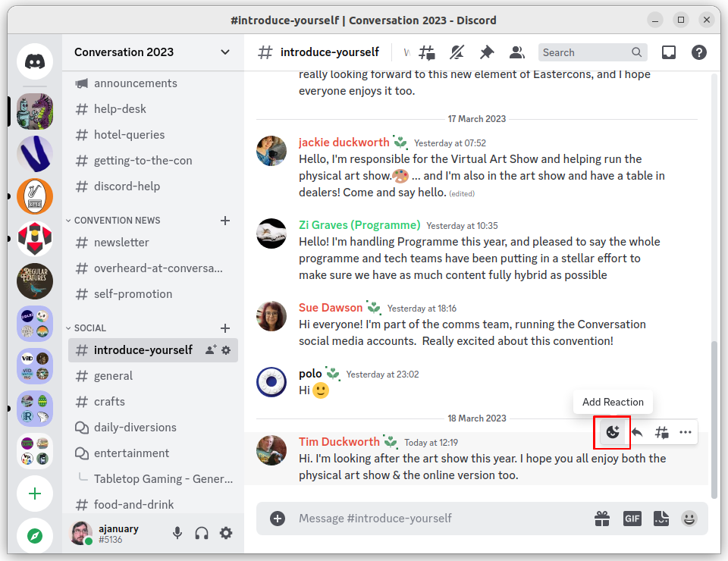Open Explore Discoverable Servers compass
728x561 pixels.
(x=35, y=536)
